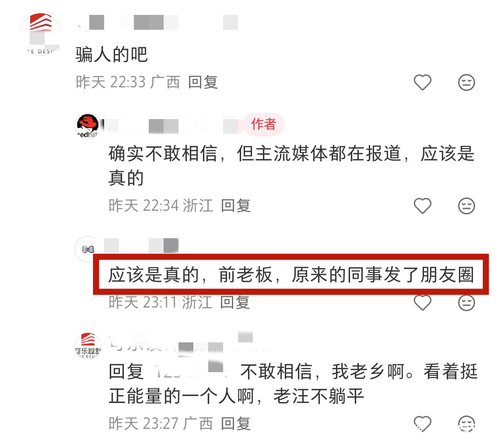The width and height of the screenshot is (504, 440).
Task: Select comment text 确实不敢相信
Action: (163, 153)
